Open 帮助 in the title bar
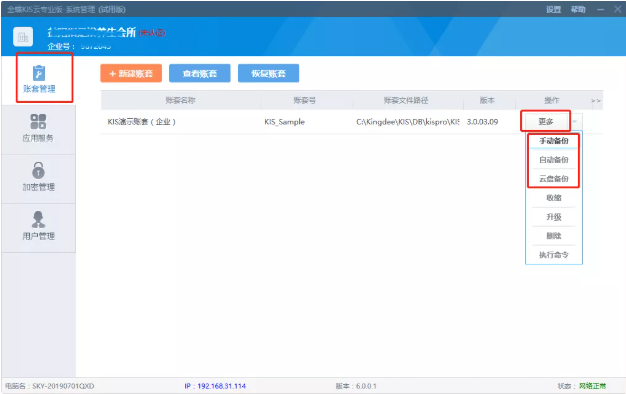 coord(578,9)
